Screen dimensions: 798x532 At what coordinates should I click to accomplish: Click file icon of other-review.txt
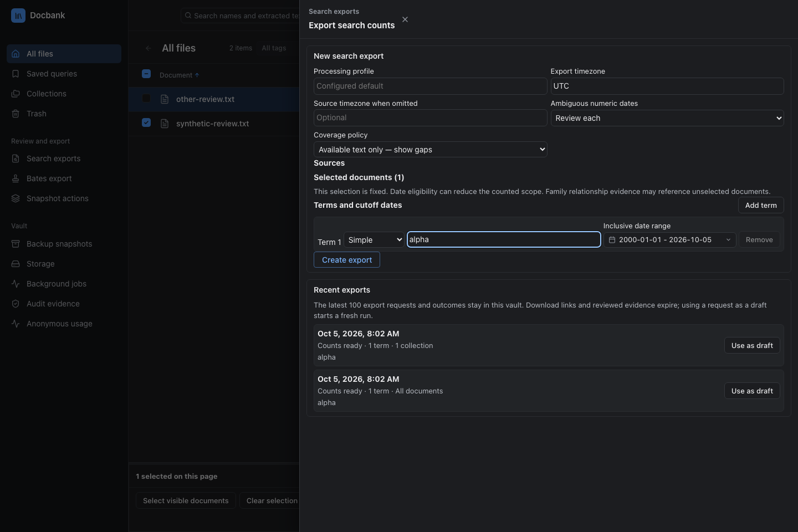[165, 99]
